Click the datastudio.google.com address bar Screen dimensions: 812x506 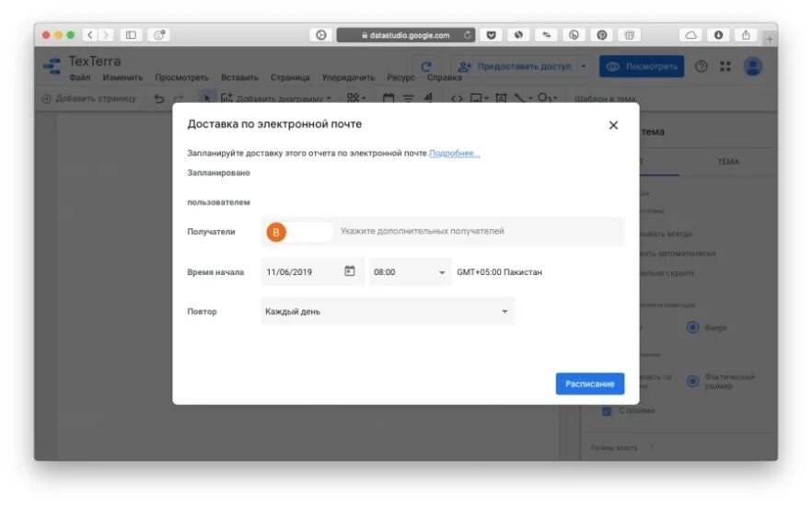pyautogui.click(x=405, y=35)
